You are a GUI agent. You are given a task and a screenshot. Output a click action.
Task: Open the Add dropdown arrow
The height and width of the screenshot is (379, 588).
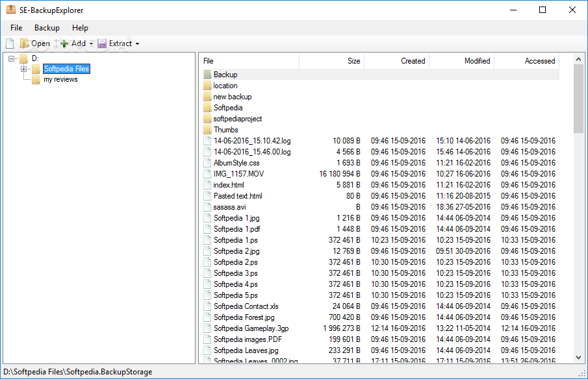(x=91, y=44)
